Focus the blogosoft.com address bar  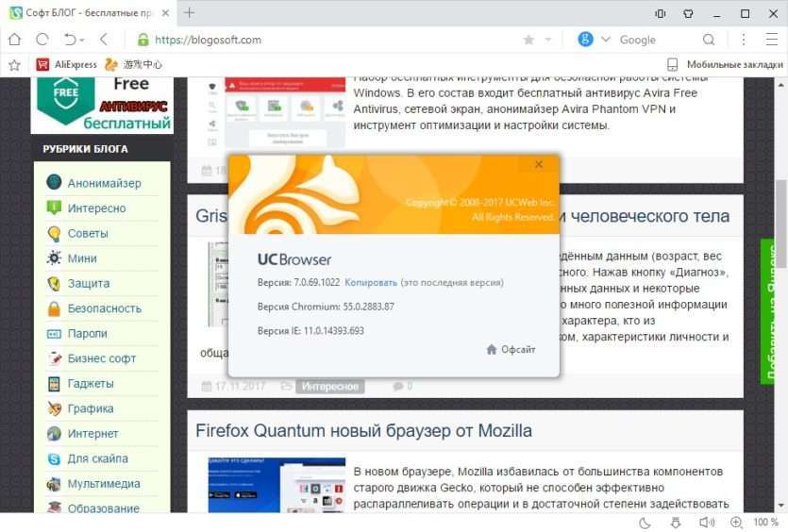(x=208, y=40)
